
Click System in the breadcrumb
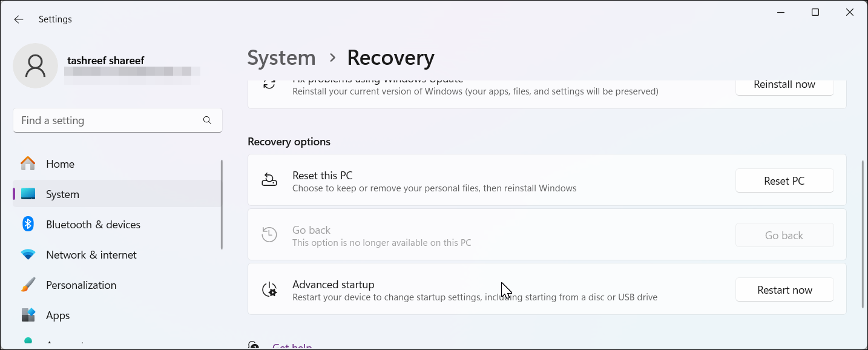pos(281,58)
